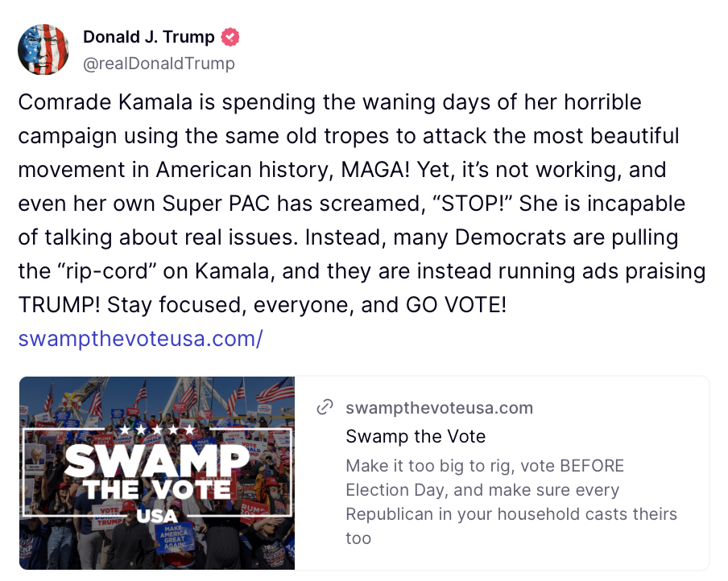Open the @realDonaldTrump handle
The height and width of the screenshot is (581, 728).
(x=159, y=63)
